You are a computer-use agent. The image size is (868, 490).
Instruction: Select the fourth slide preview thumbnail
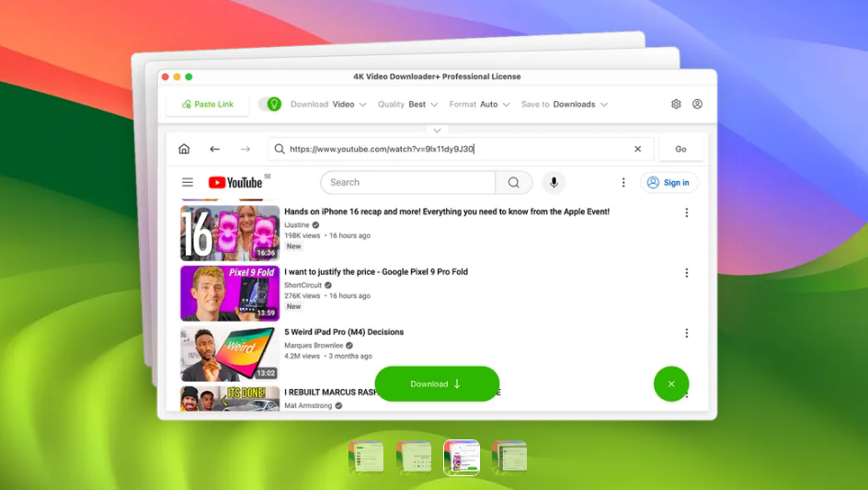[509, 458]
